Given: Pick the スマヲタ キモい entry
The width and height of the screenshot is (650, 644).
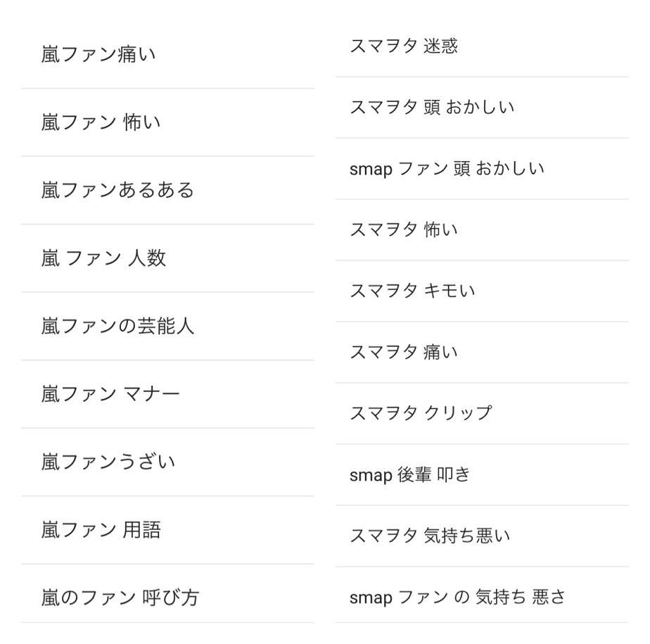Looking at the screenshot, I should (x=482, y=291).
